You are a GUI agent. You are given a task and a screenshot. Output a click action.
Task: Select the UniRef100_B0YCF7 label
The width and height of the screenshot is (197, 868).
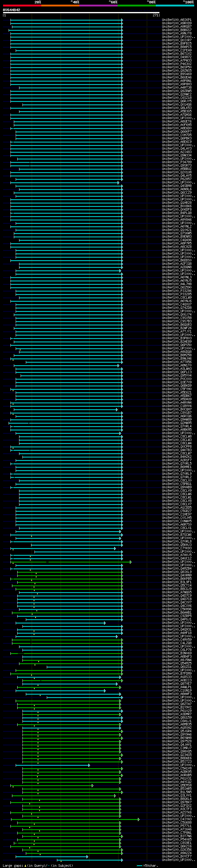tap(177, 856)
